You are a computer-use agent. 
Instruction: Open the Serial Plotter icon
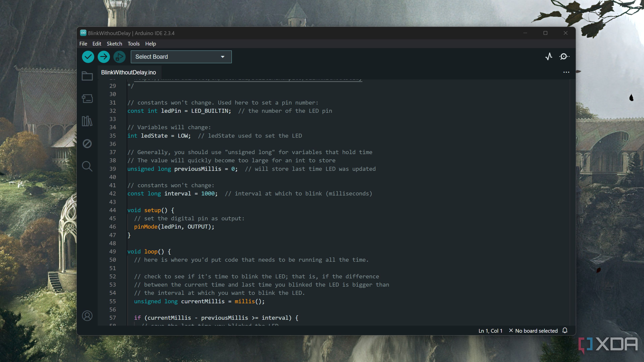coord(549,57)
